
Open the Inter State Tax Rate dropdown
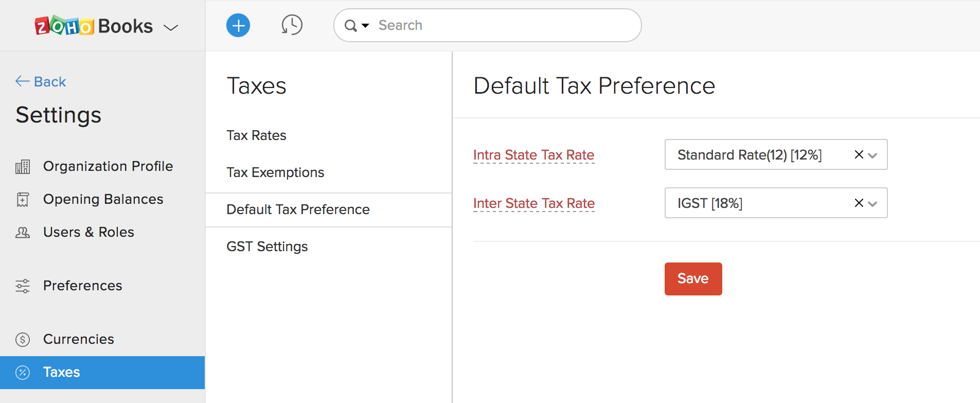tap(873, 203)
